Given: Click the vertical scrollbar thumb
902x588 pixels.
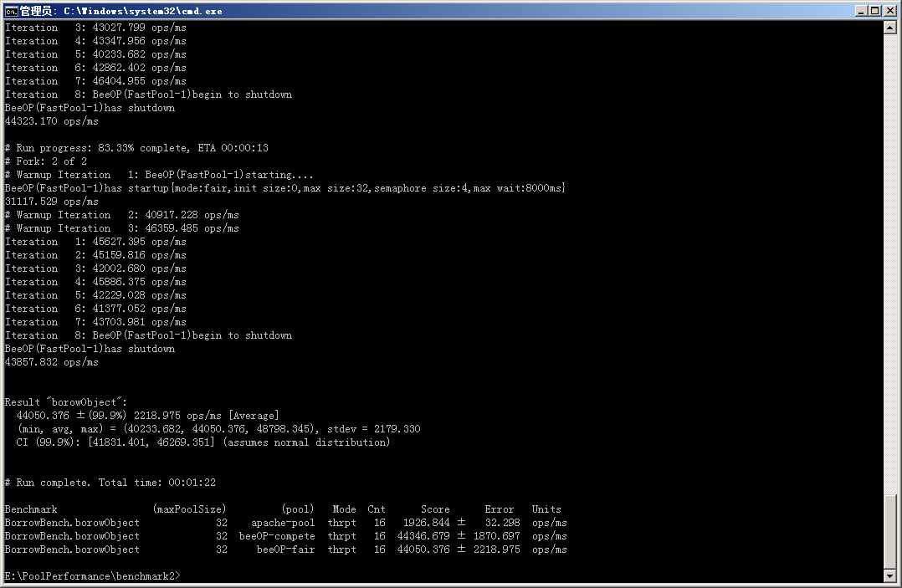Looking at the screenshot, I should (x=889, y=530).
